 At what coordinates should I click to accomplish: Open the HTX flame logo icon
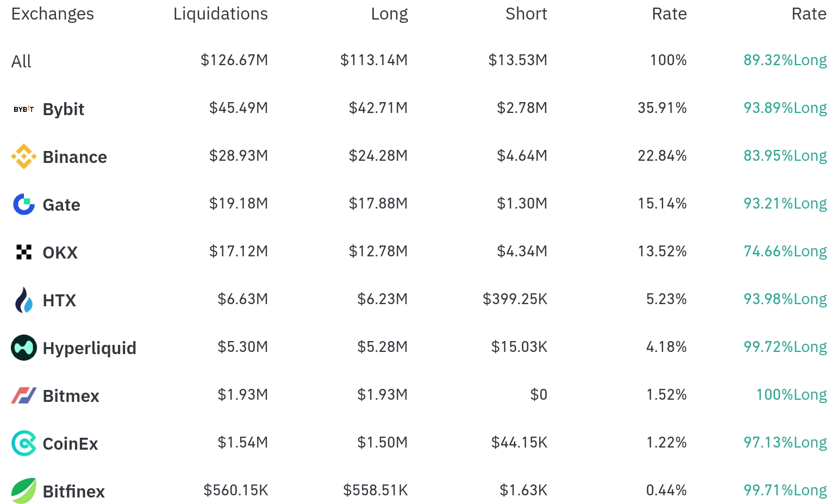(24, 300)
